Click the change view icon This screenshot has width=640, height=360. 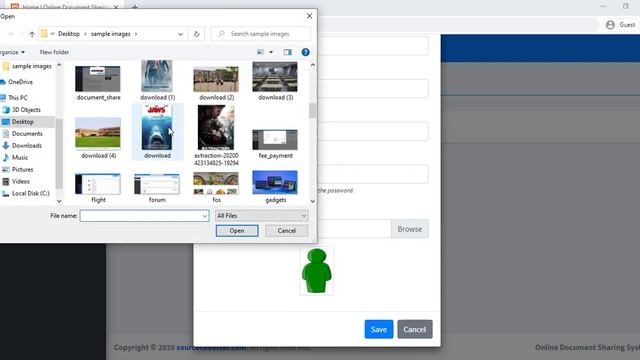[x=260, y=52]
